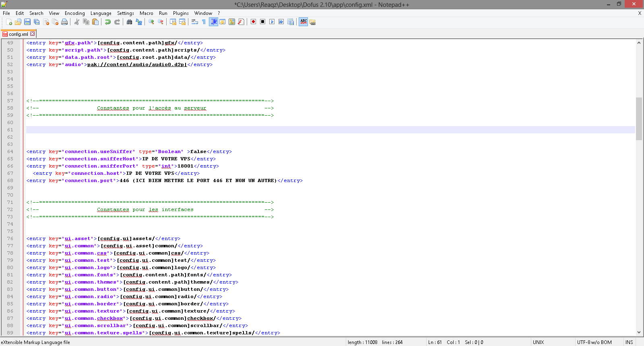Viewport: 644px width, 346px height.
Task: Cut selection using scissors icon
Action: pyautogui.click(x=76, y=22)
